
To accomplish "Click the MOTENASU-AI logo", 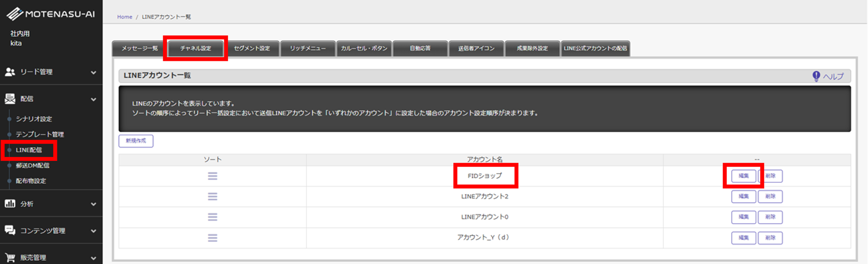I will pos(50,14).
